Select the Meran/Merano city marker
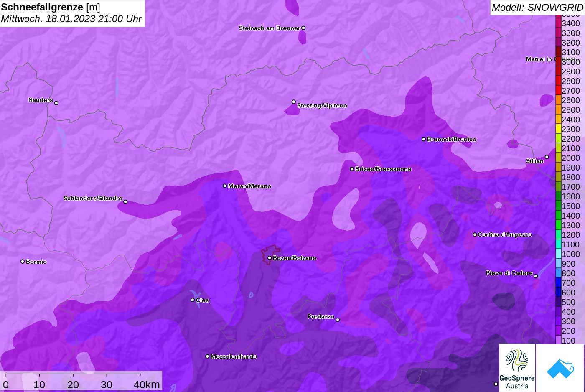 pyautogui.click(x=225, y=186)
